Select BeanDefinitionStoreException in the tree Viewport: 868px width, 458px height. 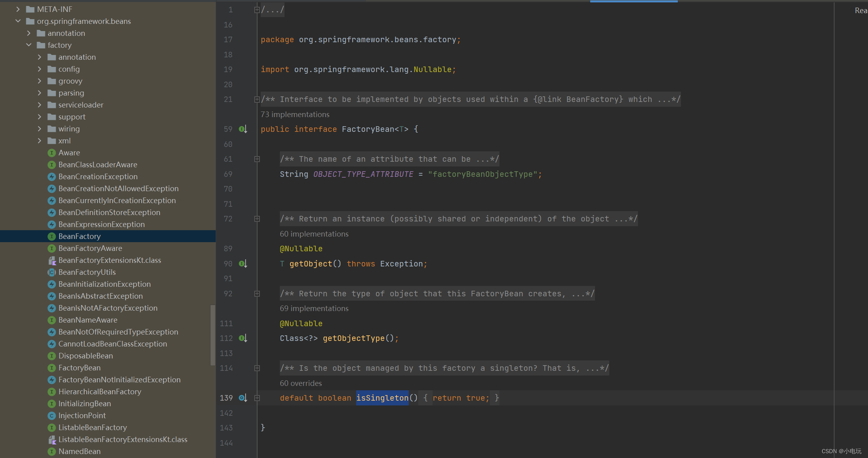point(109,212)
